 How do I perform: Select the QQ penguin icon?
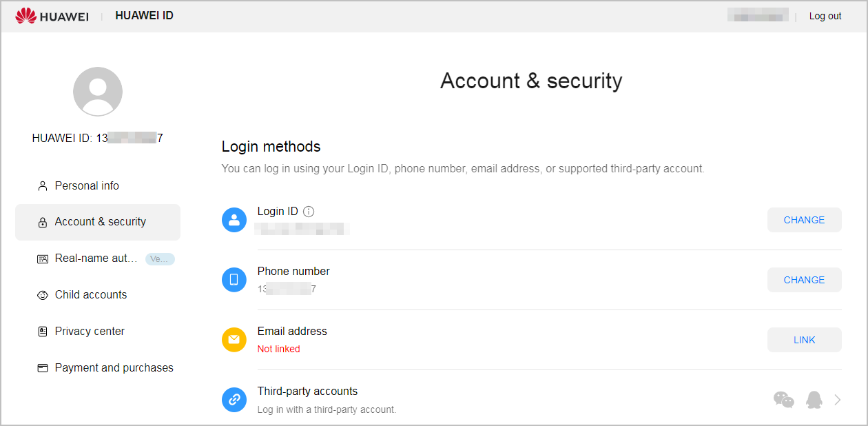tap(814, 400)
